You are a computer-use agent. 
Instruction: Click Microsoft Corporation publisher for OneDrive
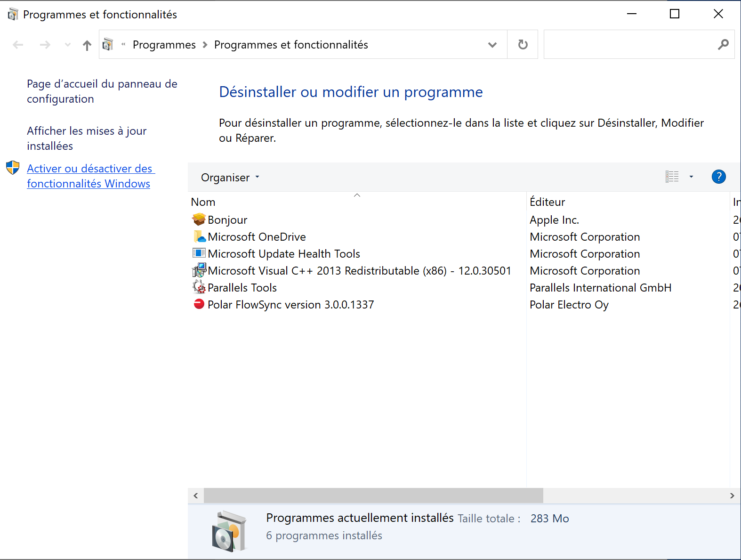[585, 237]
